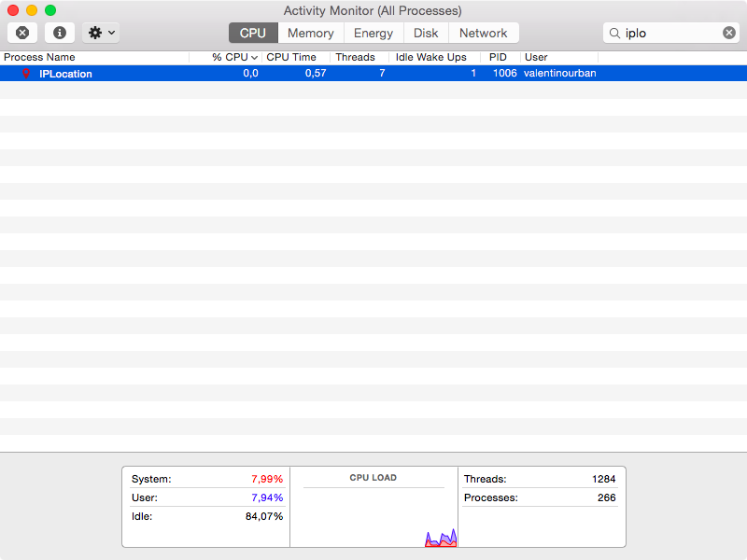Click the search field containing iplo
747x560 pixels.
point(671,33)
